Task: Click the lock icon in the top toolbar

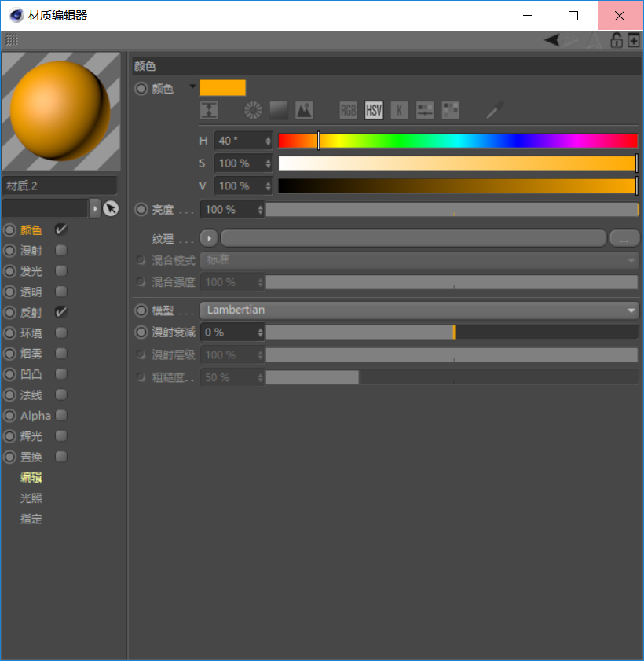Action: [x=617, y=39]
